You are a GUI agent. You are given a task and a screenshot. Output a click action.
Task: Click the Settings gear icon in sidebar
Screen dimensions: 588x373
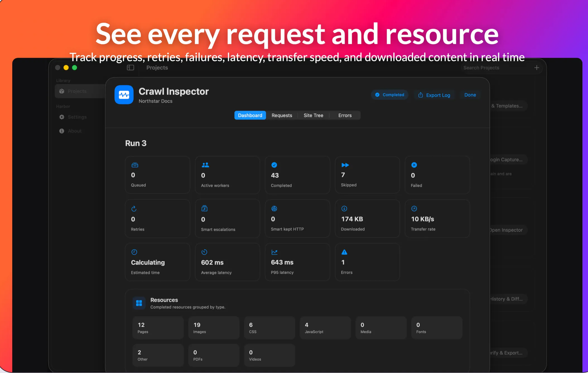62,117
